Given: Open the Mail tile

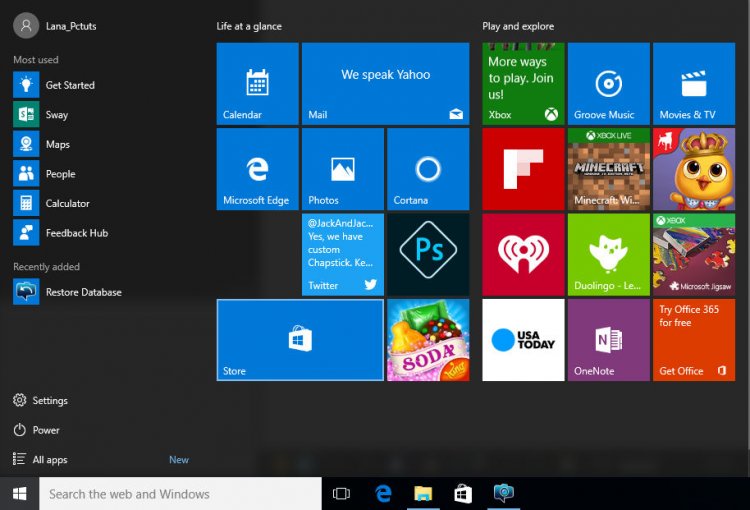Looking at the screenshot, I should pos(386,84).
